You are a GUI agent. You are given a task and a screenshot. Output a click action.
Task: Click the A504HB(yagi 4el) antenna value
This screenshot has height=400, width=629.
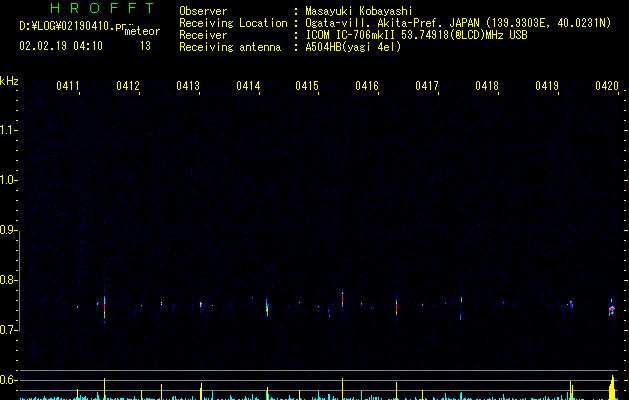pyautogui.click(x=353, y=47)
